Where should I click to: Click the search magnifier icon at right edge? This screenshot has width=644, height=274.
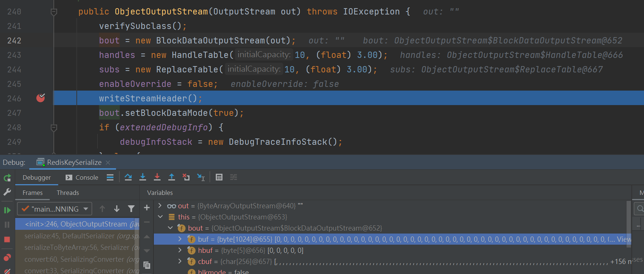point(640,209)
